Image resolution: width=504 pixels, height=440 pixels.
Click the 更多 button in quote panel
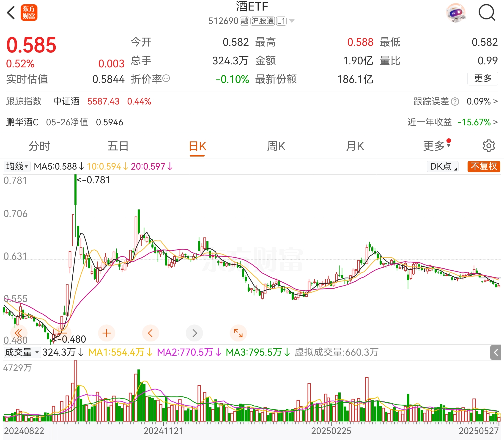(x=483, y=79)
